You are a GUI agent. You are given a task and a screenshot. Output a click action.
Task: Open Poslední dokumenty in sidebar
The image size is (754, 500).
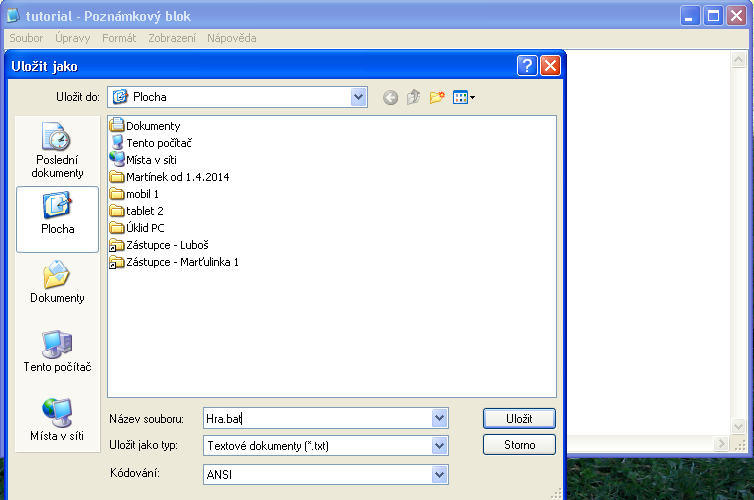pos(57,151)
